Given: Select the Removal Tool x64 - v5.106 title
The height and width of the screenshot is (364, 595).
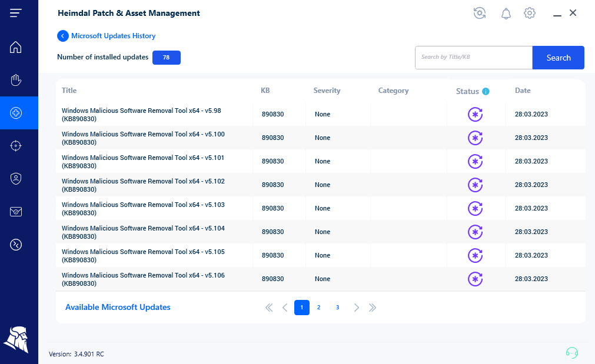Looking at the screenshot, I should pyautogui.click(x=143, y=279).
